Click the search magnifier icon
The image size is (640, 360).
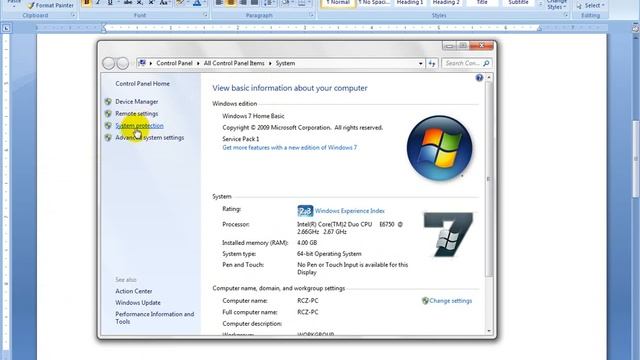(x=486, y=63)
